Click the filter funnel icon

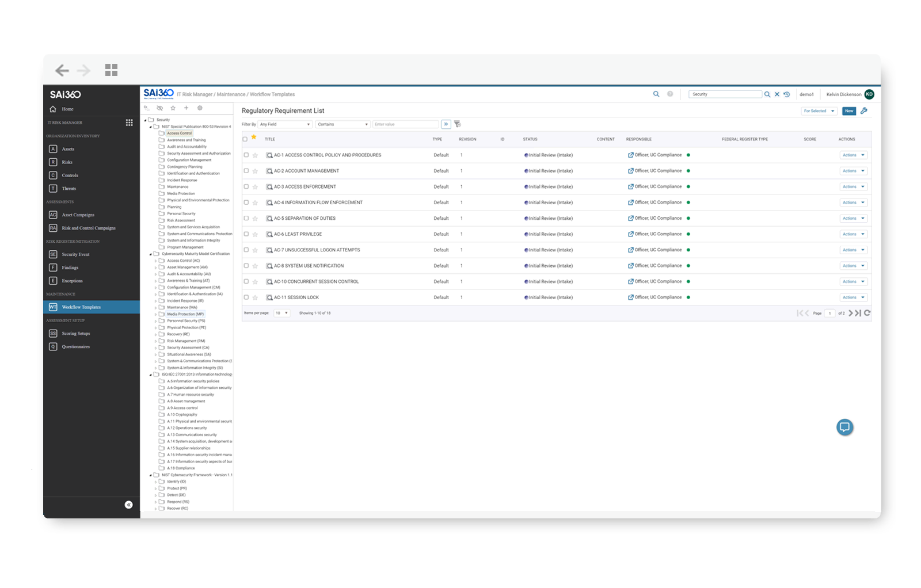click(x=458, y=124)
